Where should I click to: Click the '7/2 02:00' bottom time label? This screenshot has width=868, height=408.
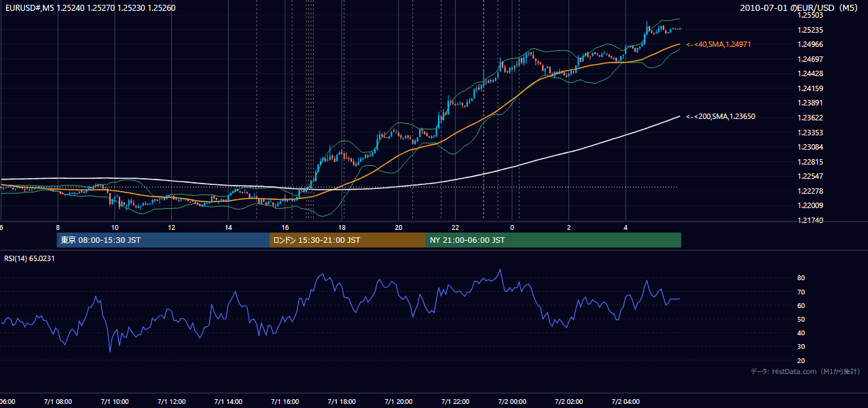[569, 402]
